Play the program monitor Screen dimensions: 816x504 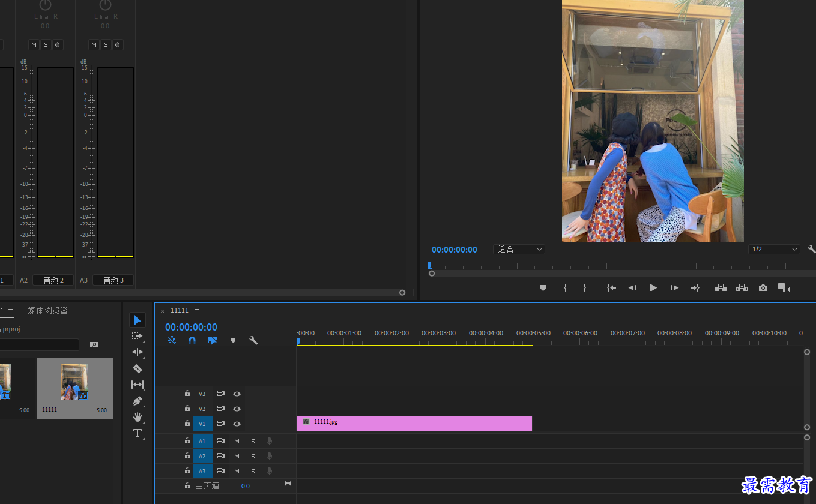[x=653, y=288]
